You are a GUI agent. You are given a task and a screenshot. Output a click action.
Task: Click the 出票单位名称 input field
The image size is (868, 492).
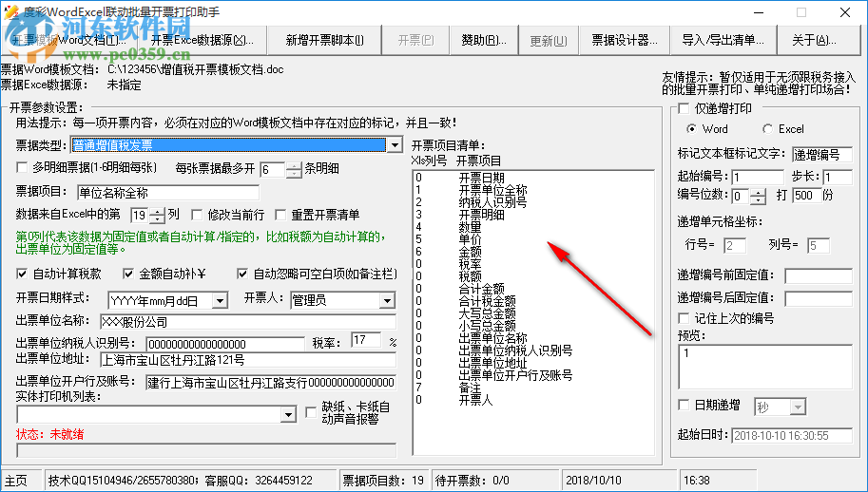click(x=248, y=322)
